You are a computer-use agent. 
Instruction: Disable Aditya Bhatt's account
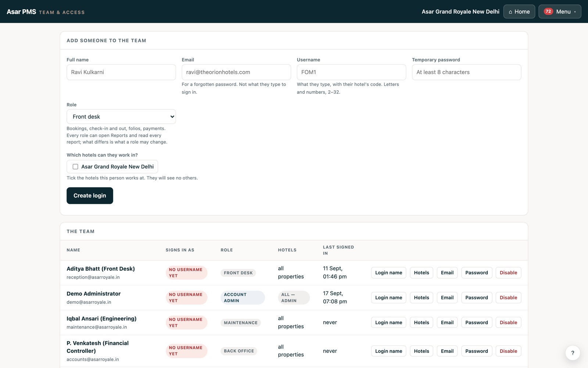click(508, 273)
